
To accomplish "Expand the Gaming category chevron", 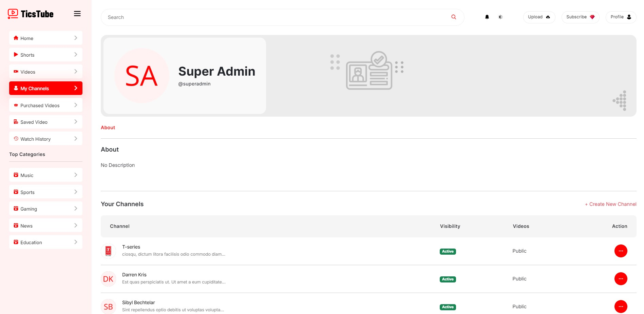I will pos(76,209).
